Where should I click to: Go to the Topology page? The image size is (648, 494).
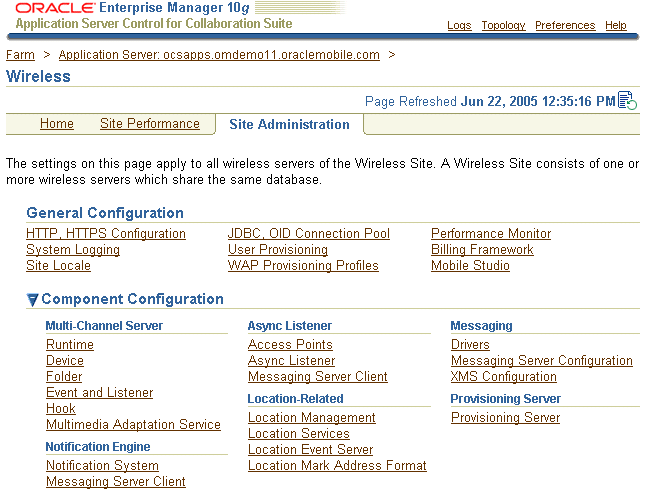click(503, 26)
